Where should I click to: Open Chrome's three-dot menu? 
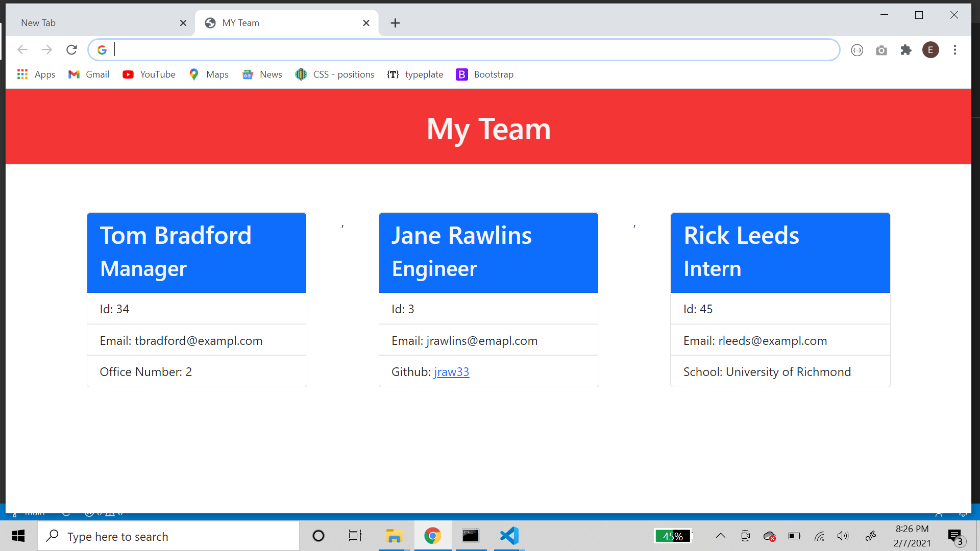[954, 49]
